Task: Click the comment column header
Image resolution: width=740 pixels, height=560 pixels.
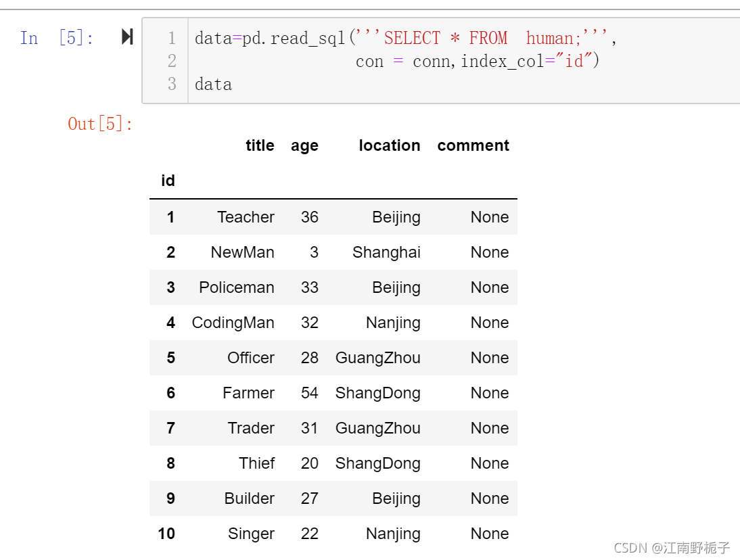Action: pos(473,145)
